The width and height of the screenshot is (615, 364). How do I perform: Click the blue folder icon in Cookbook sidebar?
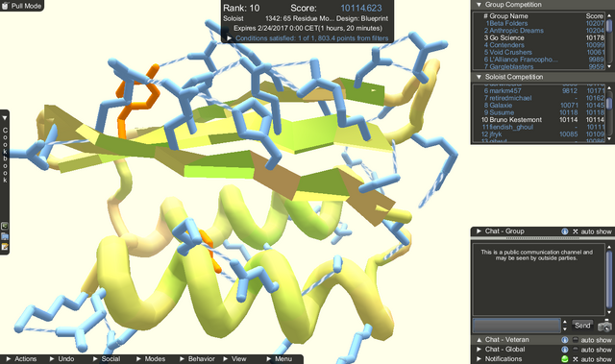click(5, 236)
